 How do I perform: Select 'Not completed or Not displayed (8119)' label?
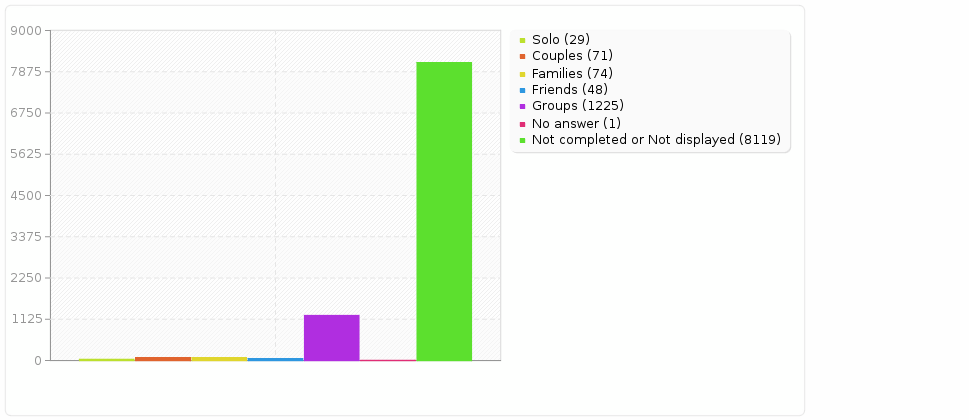coord(656,140)
